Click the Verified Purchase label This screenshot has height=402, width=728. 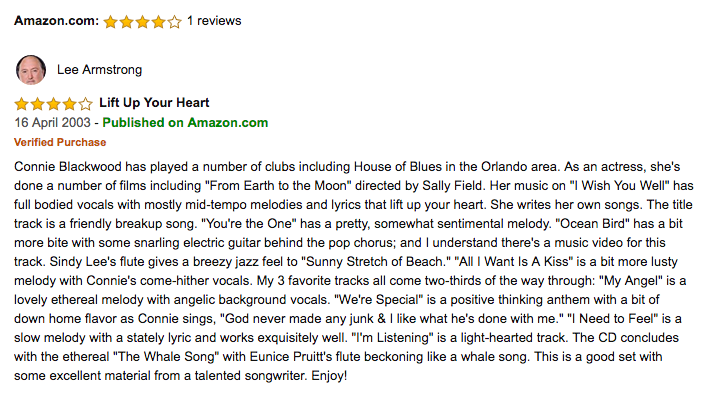[60, 143]
